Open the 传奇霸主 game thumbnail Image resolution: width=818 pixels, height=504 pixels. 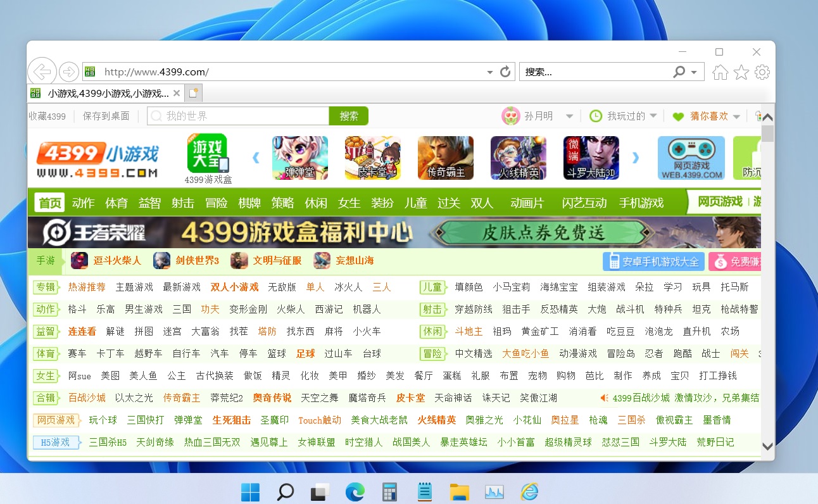coord(446,158)
